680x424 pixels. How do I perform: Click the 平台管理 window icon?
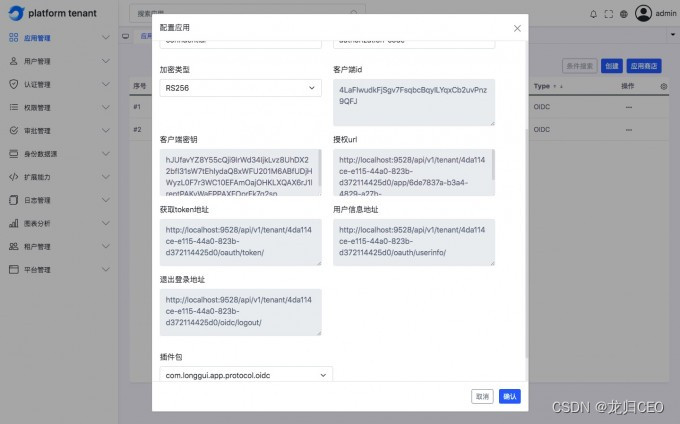13,269
